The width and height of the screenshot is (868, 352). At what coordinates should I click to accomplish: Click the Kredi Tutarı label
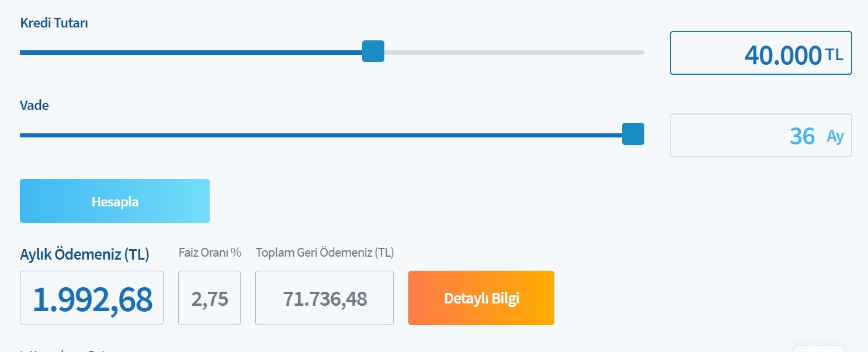(54, 23)
